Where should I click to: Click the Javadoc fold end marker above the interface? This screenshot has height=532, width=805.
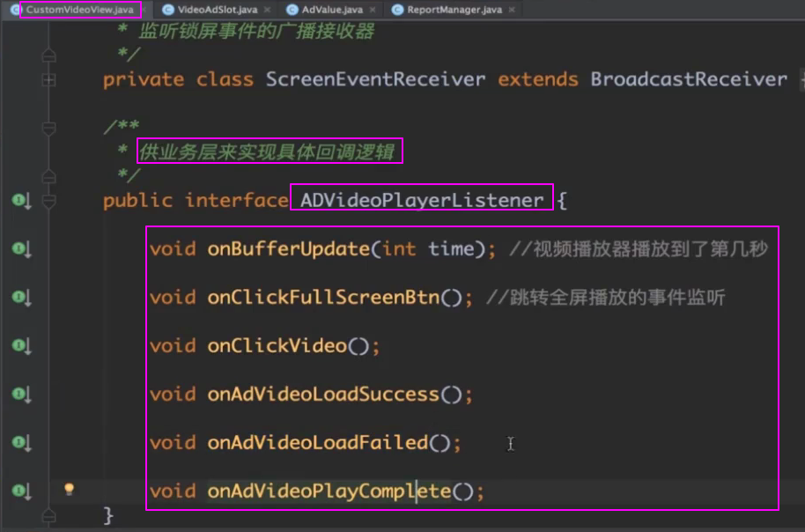pos(48,176)
